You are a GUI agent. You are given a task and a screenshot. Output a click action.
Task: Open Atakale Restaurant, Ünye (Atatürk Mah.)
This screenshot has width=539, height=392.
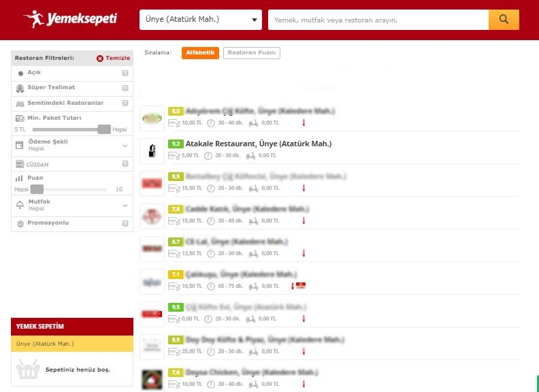pos(259,144)
